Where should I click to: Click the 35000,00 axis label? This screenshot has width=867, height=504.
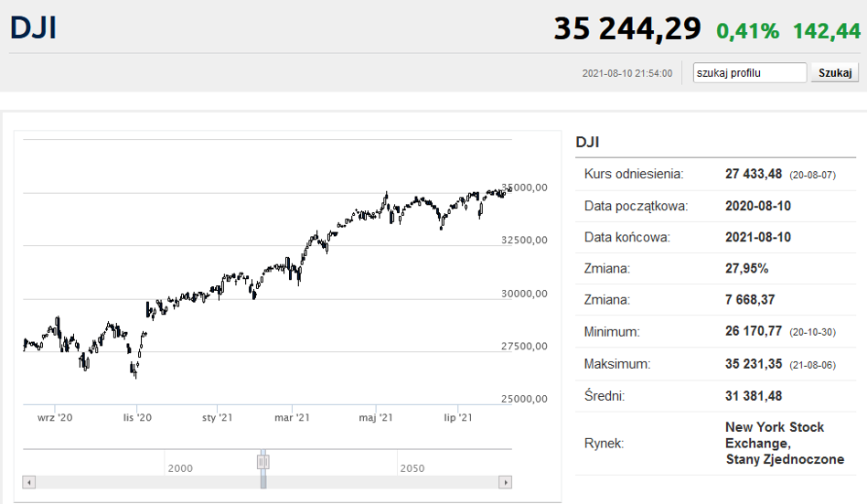(524, 188)
